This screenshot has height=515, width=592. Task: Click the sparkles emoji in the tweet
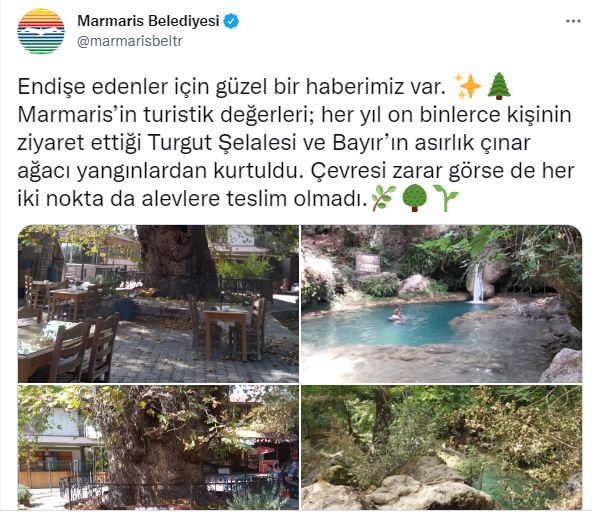pyautogui.click(x=468, y=86)
